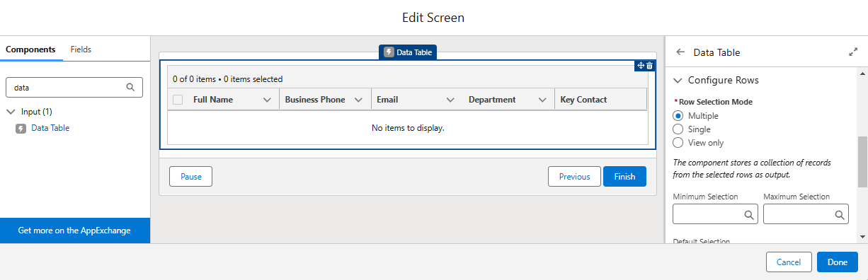The width and height of the screenshot is (868, 280).
Task: Select Data Table in the components list
Action: point(50,129)
